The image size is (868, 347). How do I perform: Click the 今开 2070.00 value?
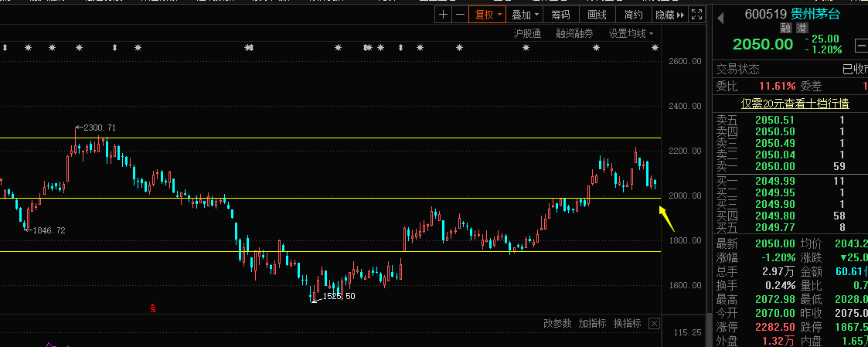(775, 313)
